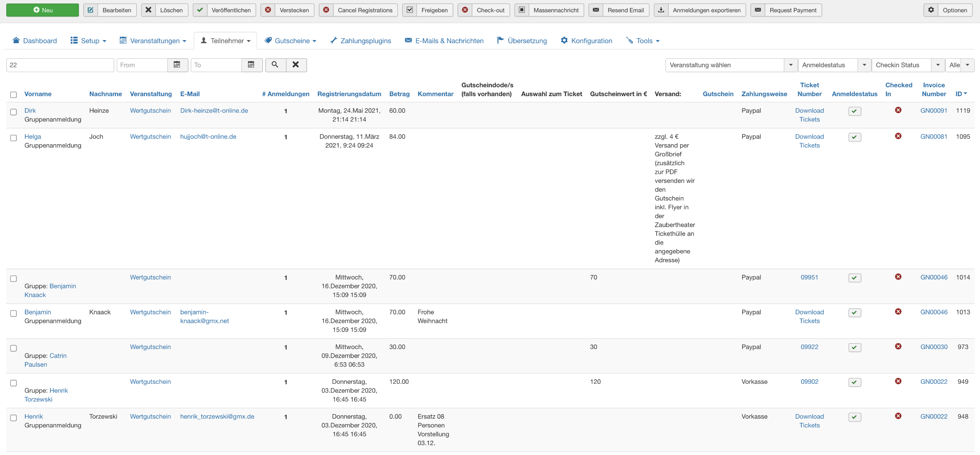980x455 pixels.
Task: Click the red checked-in icon for Helga Joch
Action: pyautogui.click(x=898, y=136)
